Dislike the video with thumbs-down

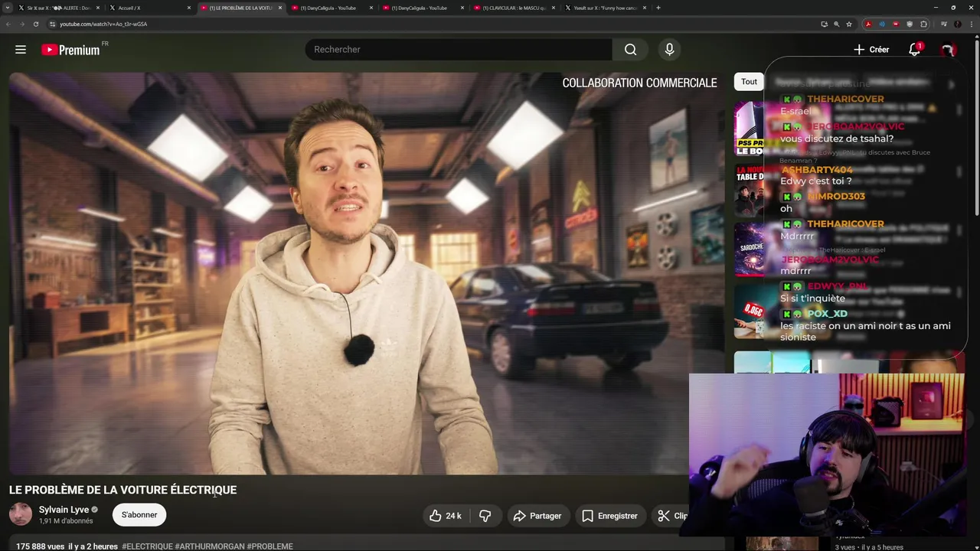coord(485,516)
